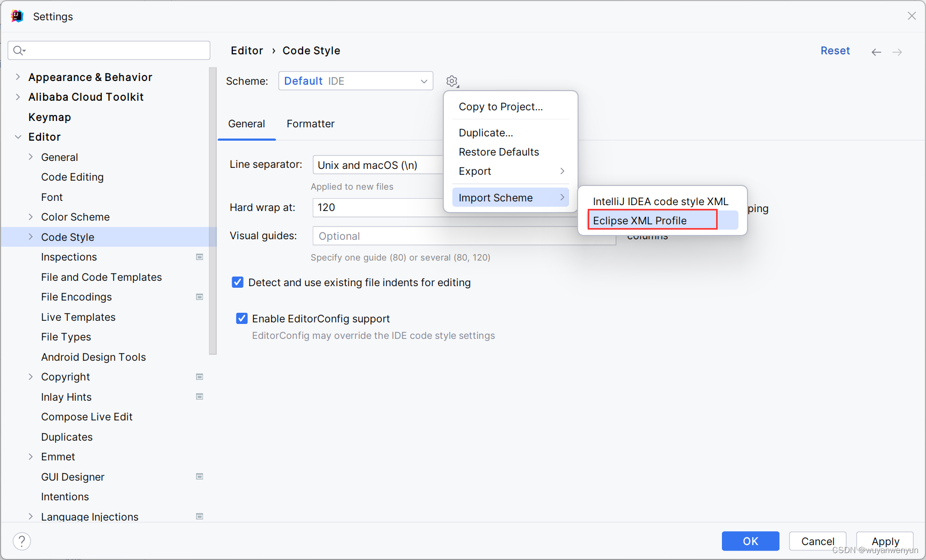926x560 pixels.
Task: Click project-level icon beside Inspections
Action: [x=200, y=257]
